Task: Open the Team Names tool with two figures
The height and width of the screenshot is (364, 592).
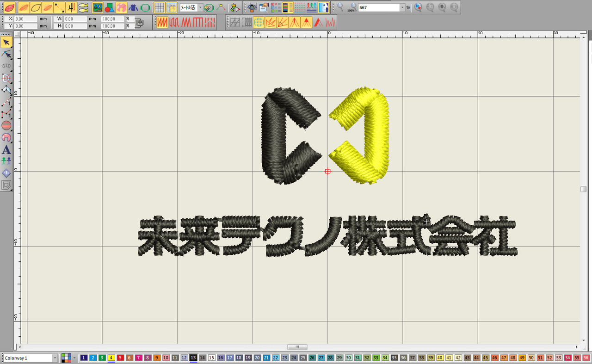Action: pos(6,161)
